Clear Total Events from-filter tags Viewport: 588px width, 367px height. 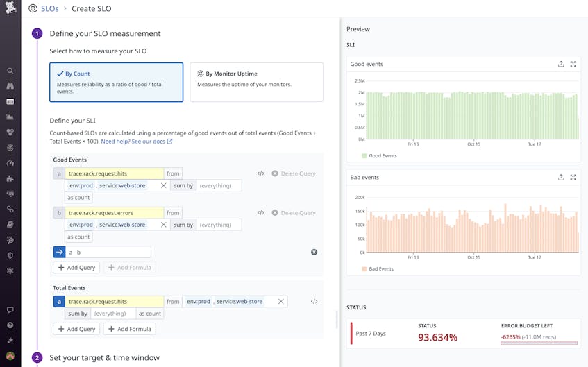[281, 302]
